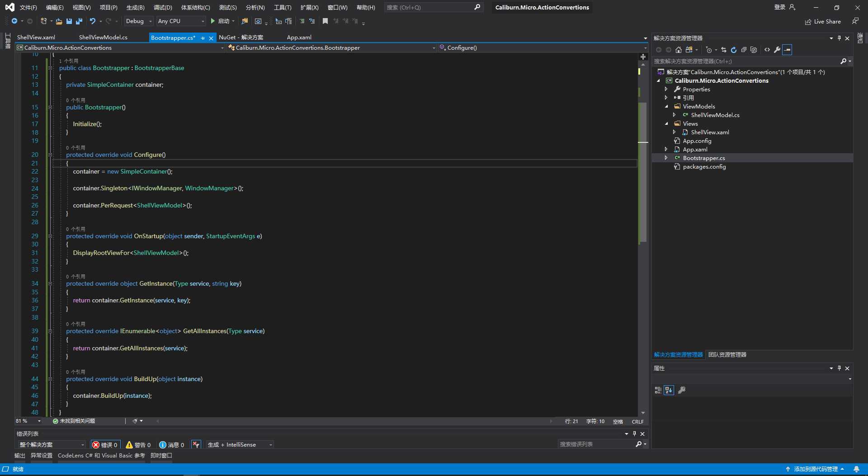Switch to the ShellViewModel.cs tab

click(x=103, y=38)
